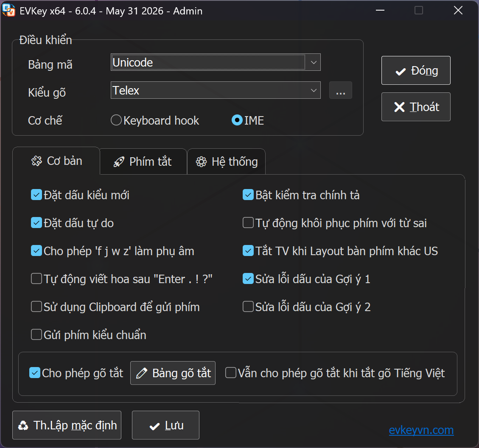Screen dimensions: 479x448
Task: Check Sửa lỗi dấu của Gợi ý 2
Action: [x=248, y=307]
